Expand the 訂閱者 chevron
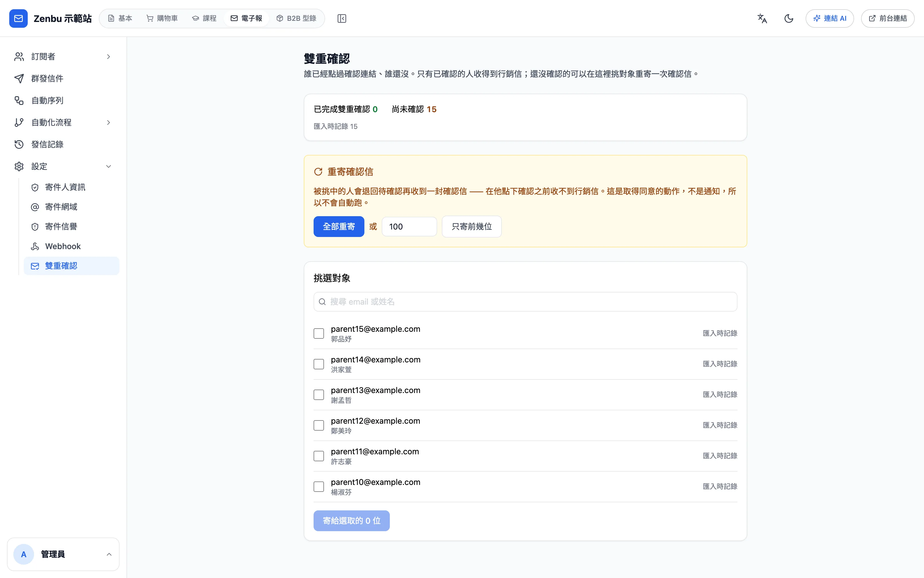This screenshot has width=924, height=578. tap(109, 57)
